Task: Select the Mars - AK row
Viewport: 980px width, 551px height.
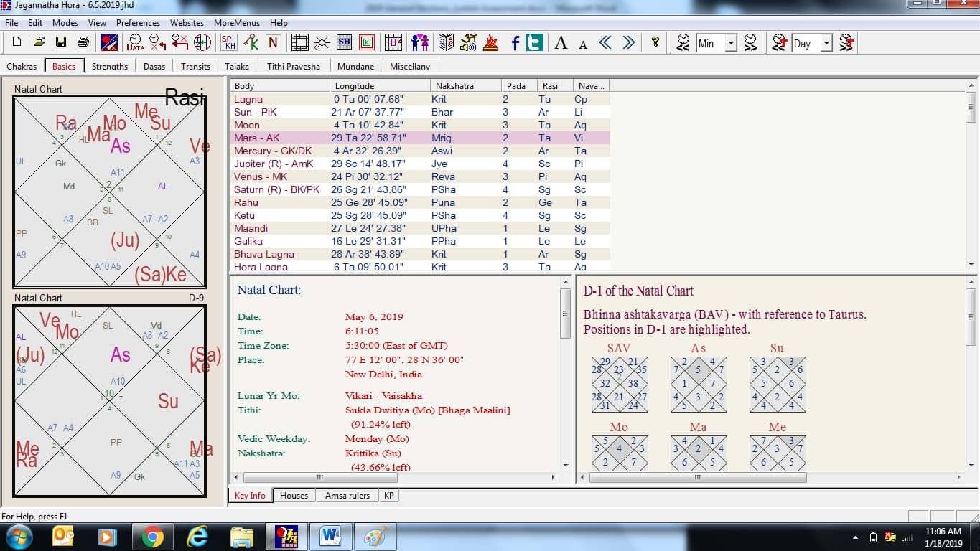Action: [420, 138]
